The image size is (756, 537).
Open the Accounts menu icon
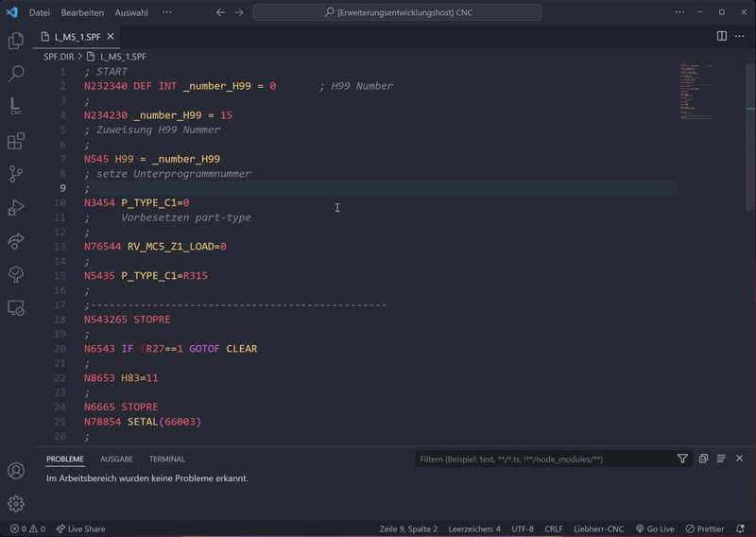(x=16, y=471)
